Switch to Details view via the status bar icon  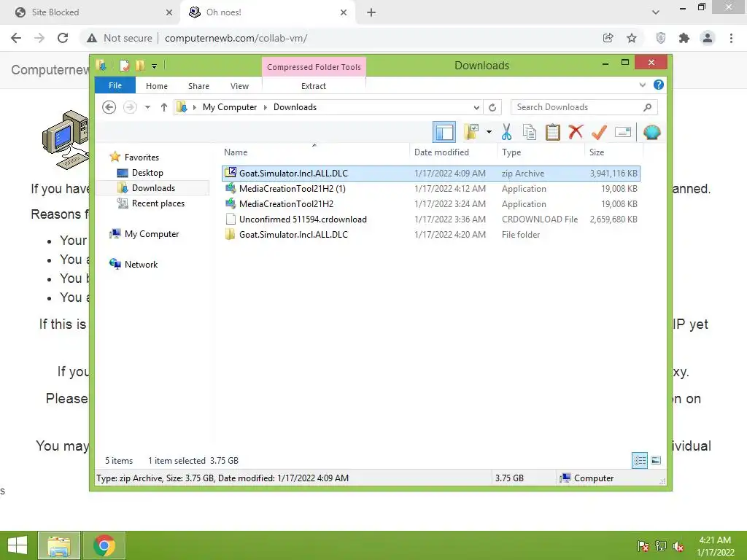pyautogui.click(x=640, y=461)
